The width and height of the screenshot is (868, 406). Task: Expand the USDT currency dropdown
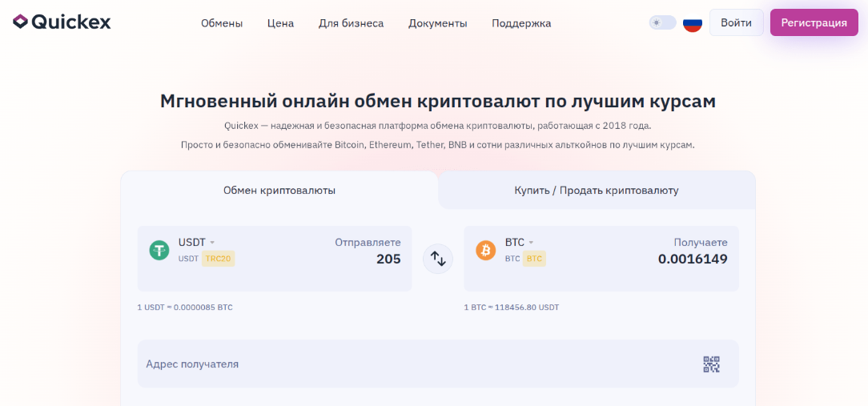196,243
